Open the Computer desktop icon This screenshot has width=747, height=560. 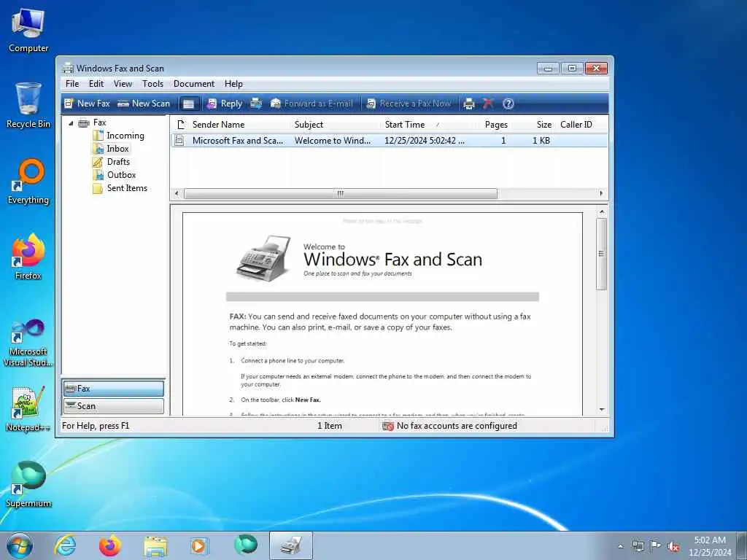click(28, 30)
